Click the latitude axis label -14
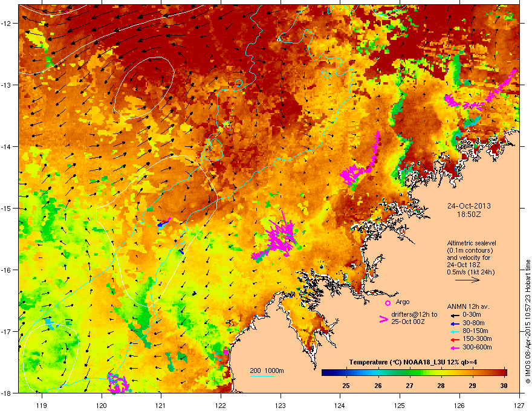The width and height of the screenshot is (532, 411). [x=7, y=147]
